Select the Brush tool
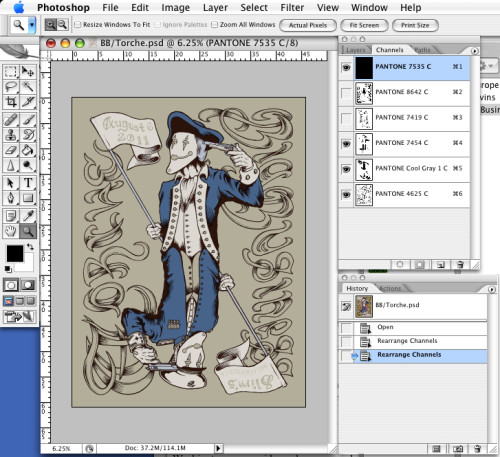This screenshot has height=457, width=500. (28, 120)
